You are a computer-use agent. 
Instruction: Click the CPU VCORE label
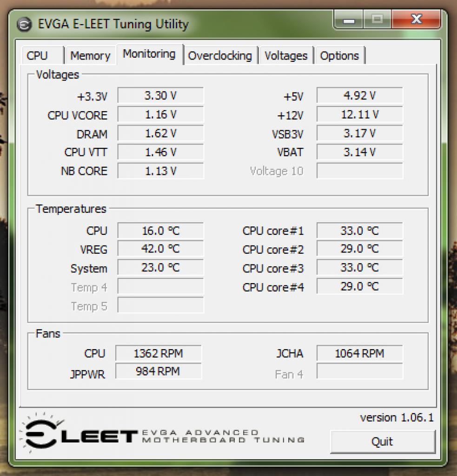78,115
